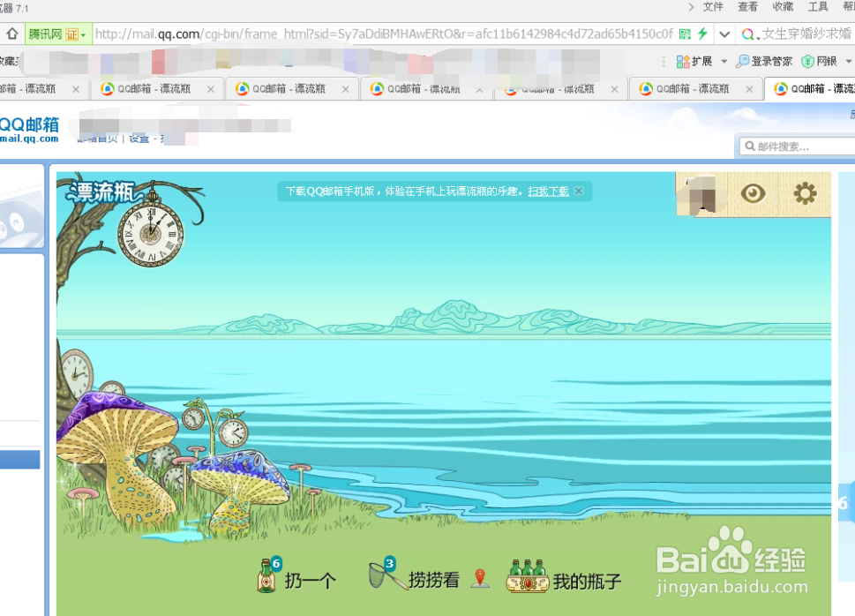
Task: Toggle the eye visibility icon
Action: [x=753, y=193]
